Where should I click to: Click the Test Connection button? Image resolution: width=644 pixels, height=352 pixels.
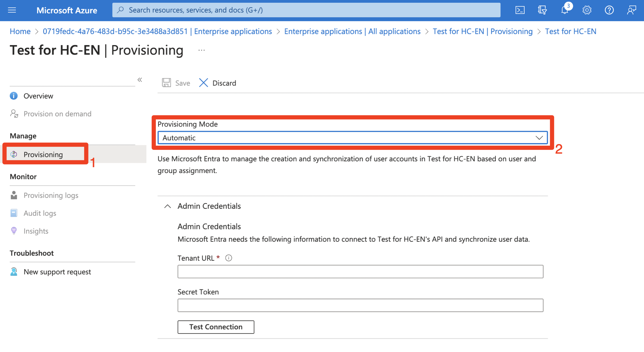216,327
